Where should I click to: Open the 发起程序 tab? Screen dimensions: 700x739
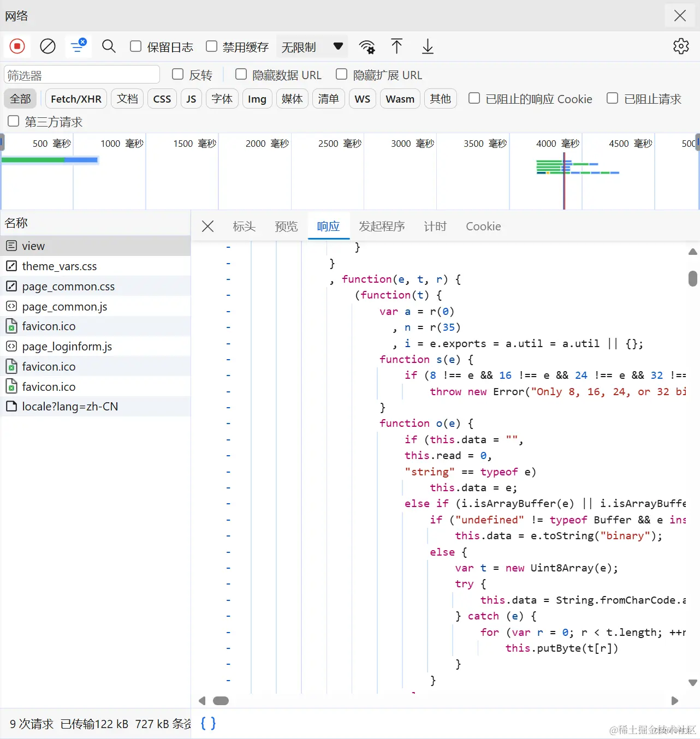[382, 226]
